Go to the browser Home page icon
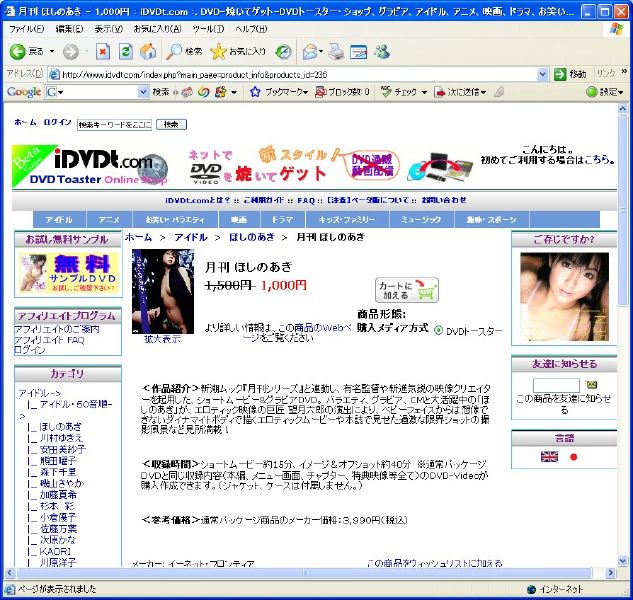 click(x=148, y=51)
